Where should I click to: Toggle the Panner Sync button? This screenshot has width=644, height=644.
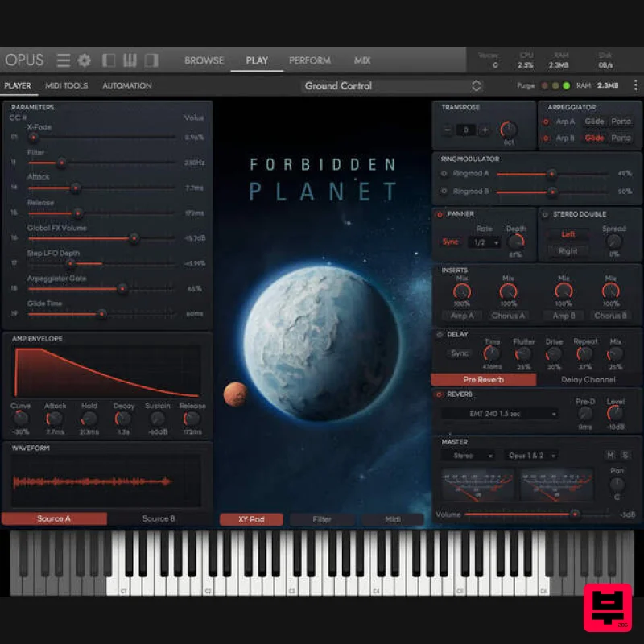[x=451, y=242]
